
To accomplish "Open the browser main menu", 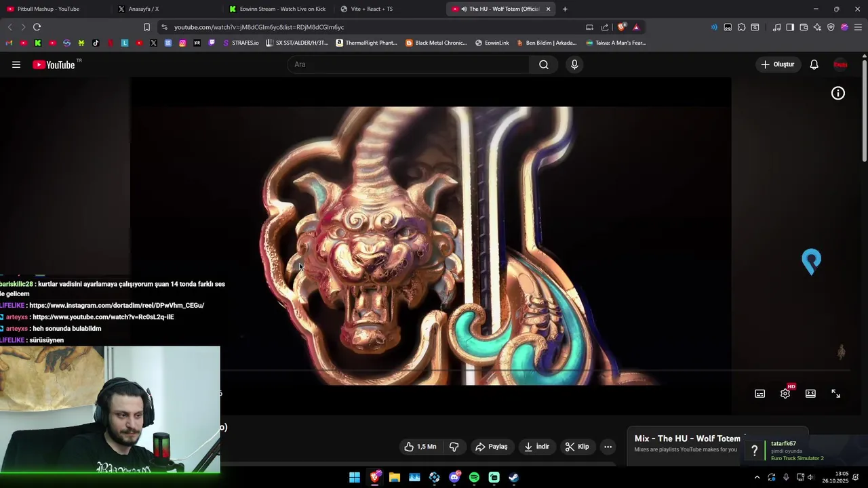I will click(x=858, y=27).
